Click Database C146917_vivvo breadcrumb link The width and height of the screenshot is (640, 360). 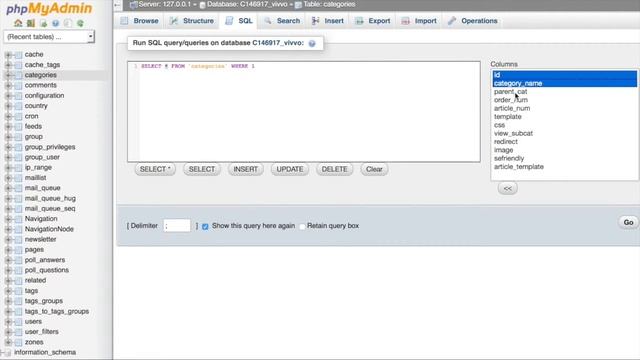[247, 4]
